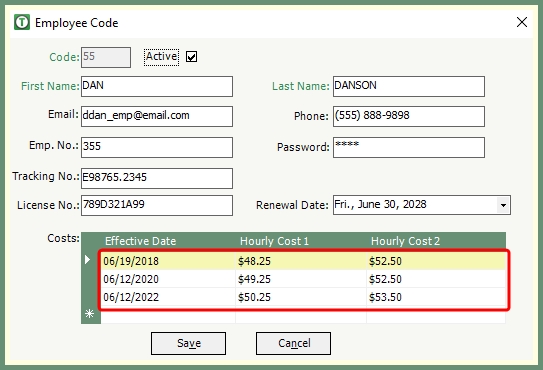
Task: Open the Renewal Date dropdown arrow
Action: point(503,205)
